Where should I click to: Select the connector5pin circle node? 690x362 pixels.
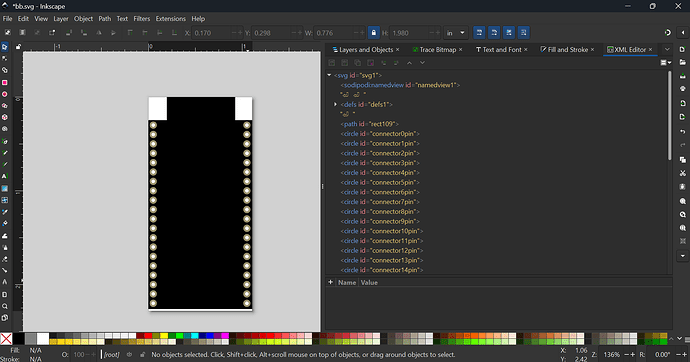(x=380, y=183)
